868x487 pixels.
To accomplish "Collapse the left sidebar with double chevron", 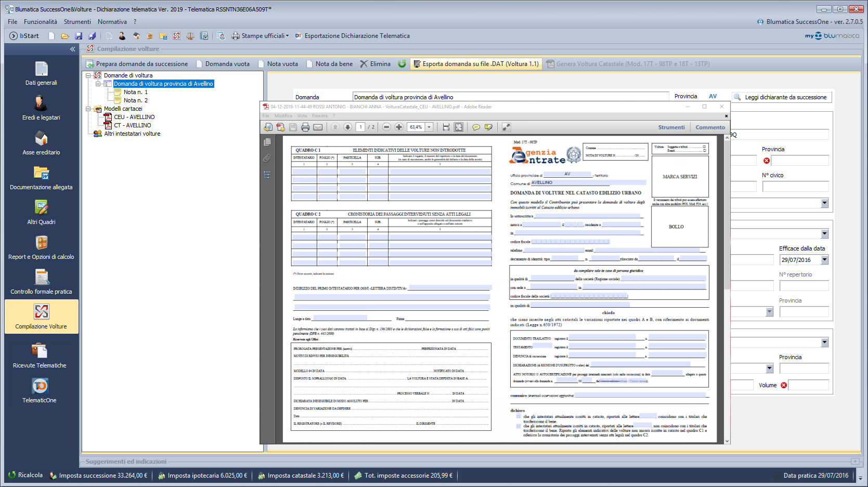I will pyautogui.click(x=72, y=49).
